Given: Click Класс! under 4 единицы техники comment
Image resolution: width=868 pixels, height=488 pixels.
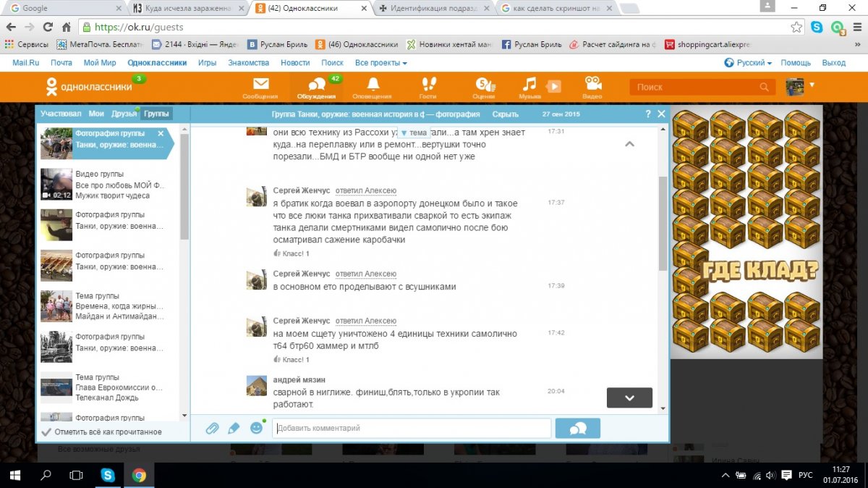Looking at the screenshot, I should tap(292, 359).
